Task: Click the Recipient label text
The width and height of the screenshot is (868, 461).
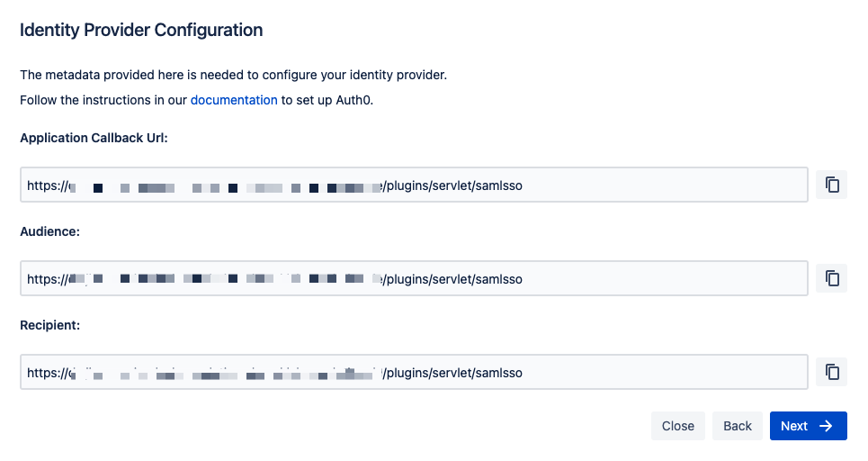Action: point(49,325)
